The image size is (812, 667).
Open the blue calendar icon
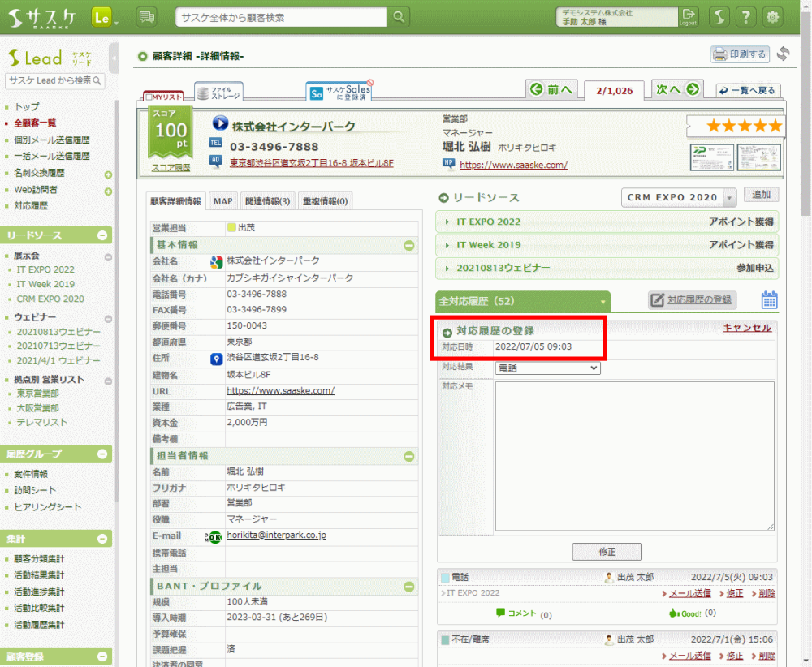click(x=769, y=299)
